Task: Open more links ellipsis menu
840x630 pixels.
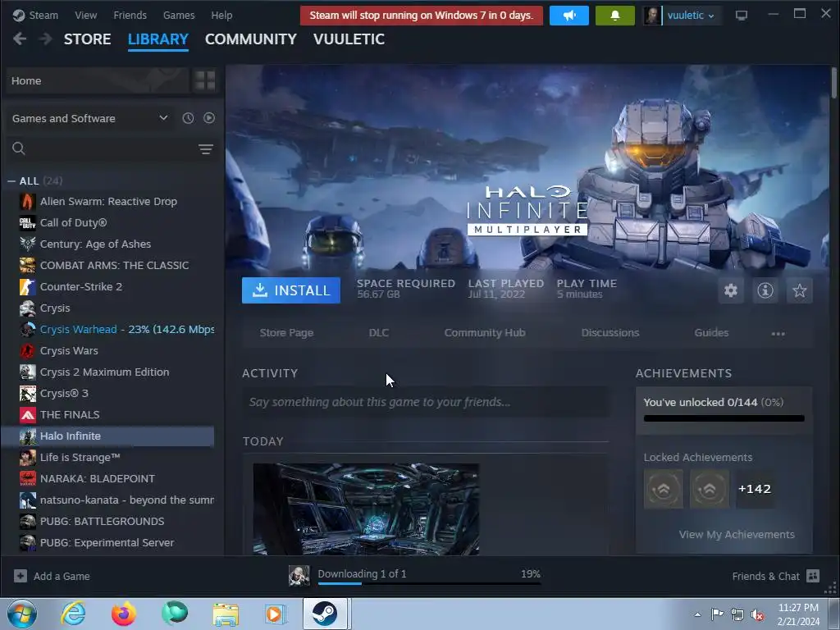Action: (x=778, y=333)
